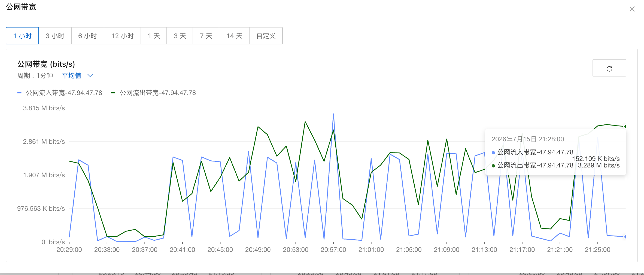Select the 14 天 time range

coord(234,36)
